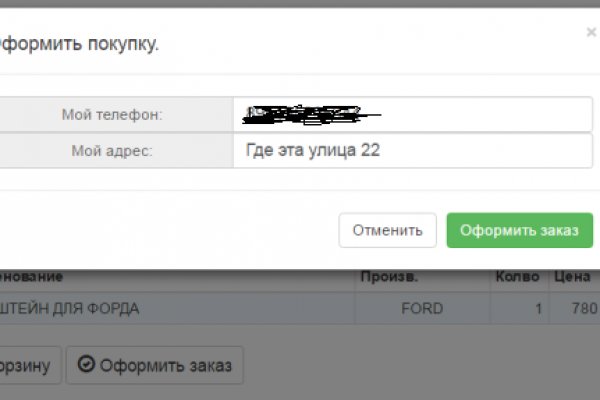Close the purchase dialog with the × icon
Image resolution: width=600 pixels, height=400 pixels.
(x=590, y=32)
